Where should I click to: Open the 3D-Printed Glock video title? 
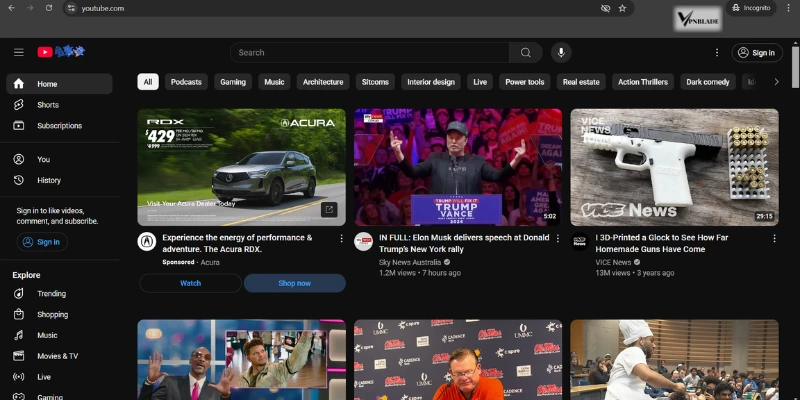click(662, 243)
